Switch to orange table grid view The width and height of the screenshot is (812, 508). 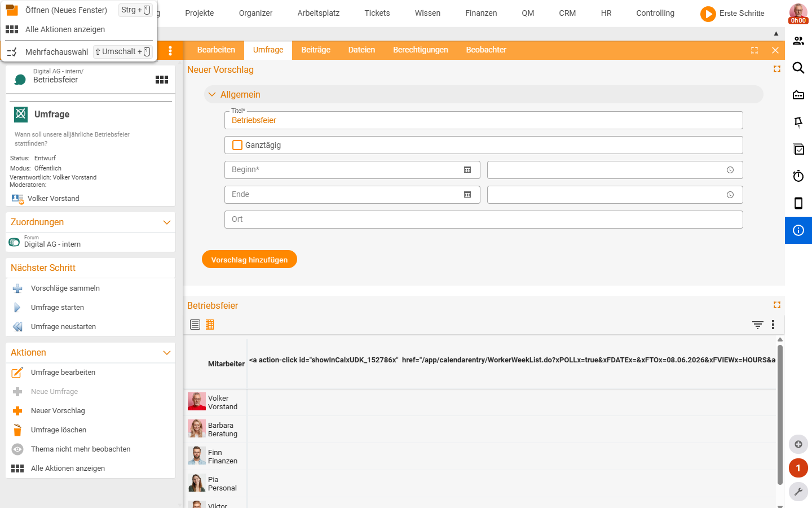click(210, 325)
